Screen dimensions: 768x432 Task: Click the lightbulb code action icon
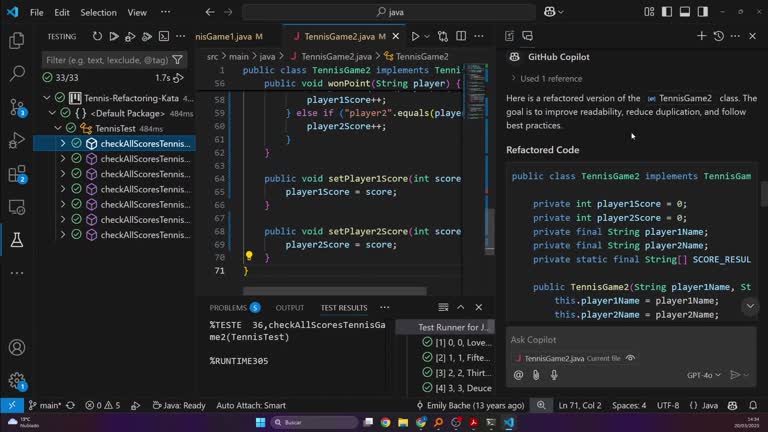[x=249, y=255]
